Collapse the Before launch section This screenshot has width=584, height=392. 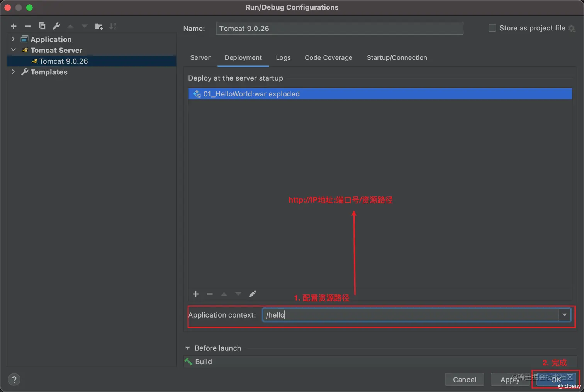(187, 348)
